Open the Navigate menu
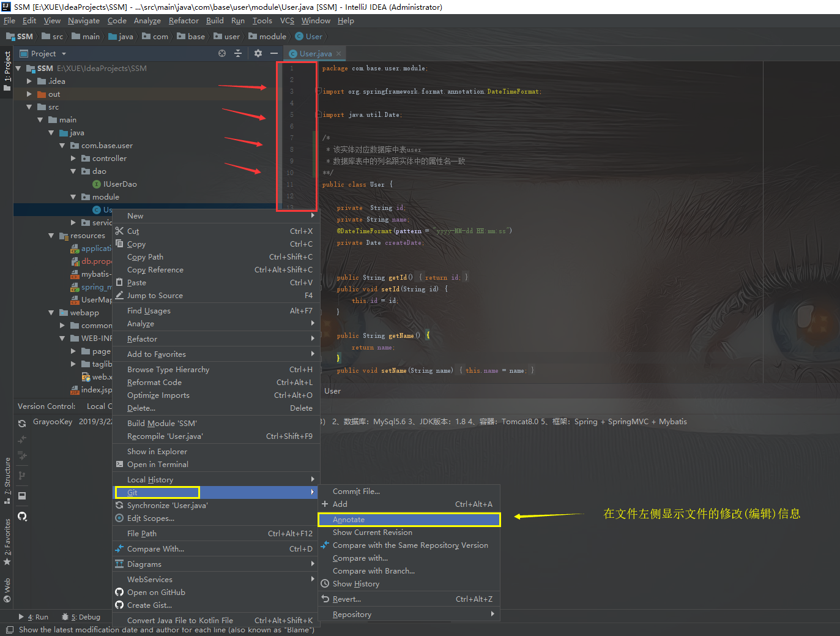 click(84, 20)
